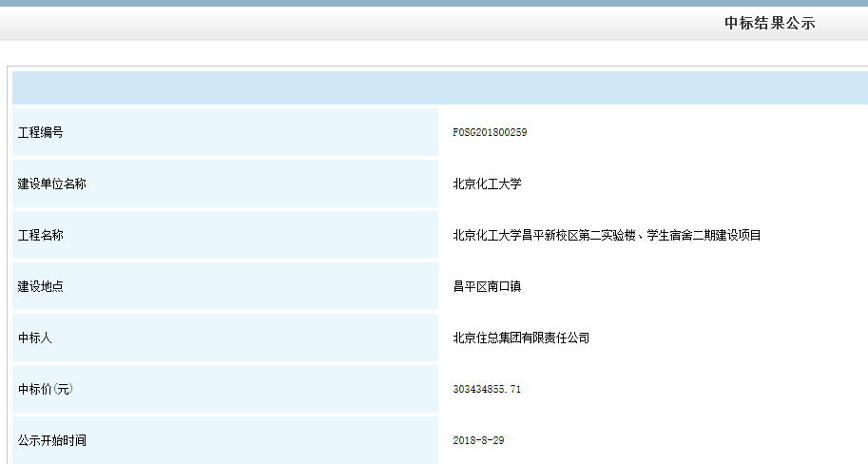Screen dimensions: 868x464
Task: Click the label 公示开始时间
Action: (x=52, y=441)
